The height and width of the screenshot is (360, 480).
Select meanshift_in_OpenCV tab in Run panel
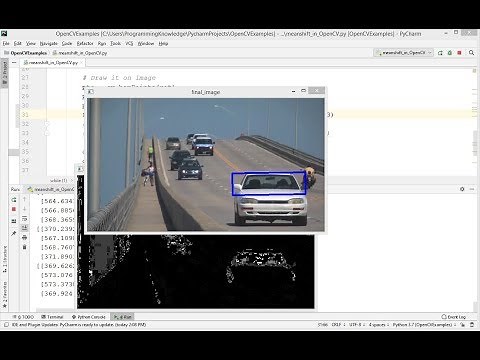point(52,189)
